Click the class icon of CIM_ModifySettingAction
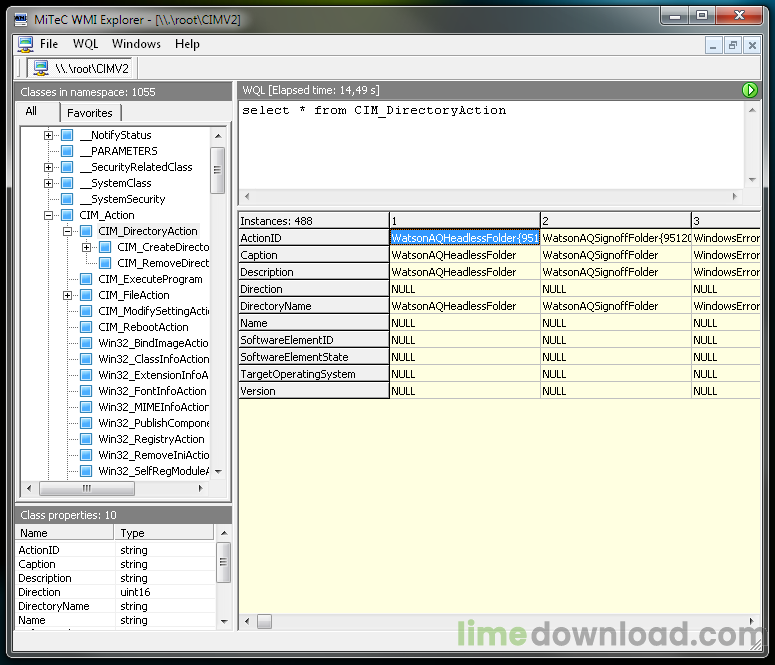The height and width of the screenshot is (665, 775). (86, 311)
